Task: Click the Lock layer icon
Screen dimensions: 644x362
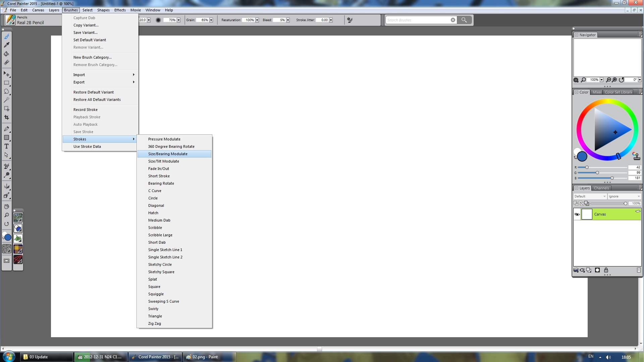Action: [606, 270]
